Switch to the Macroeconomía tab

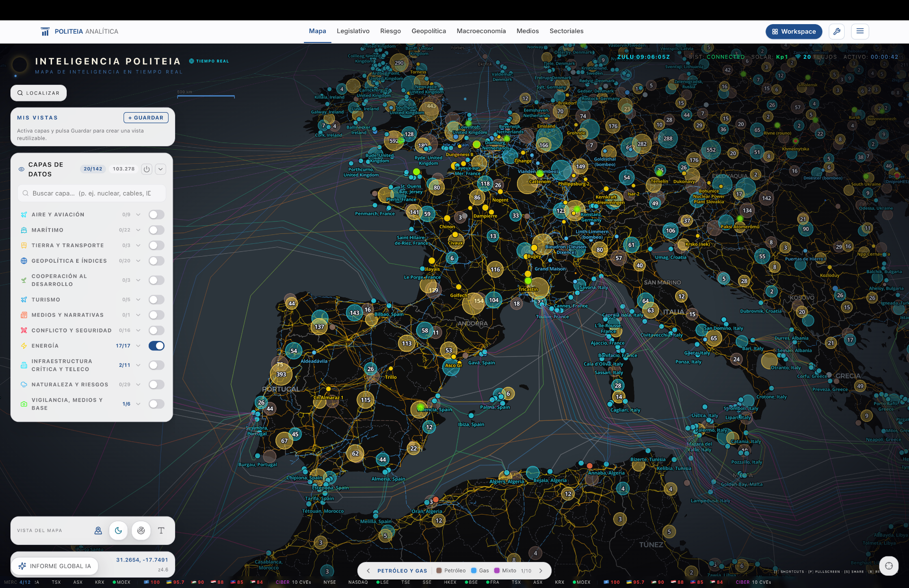(481, 31)
